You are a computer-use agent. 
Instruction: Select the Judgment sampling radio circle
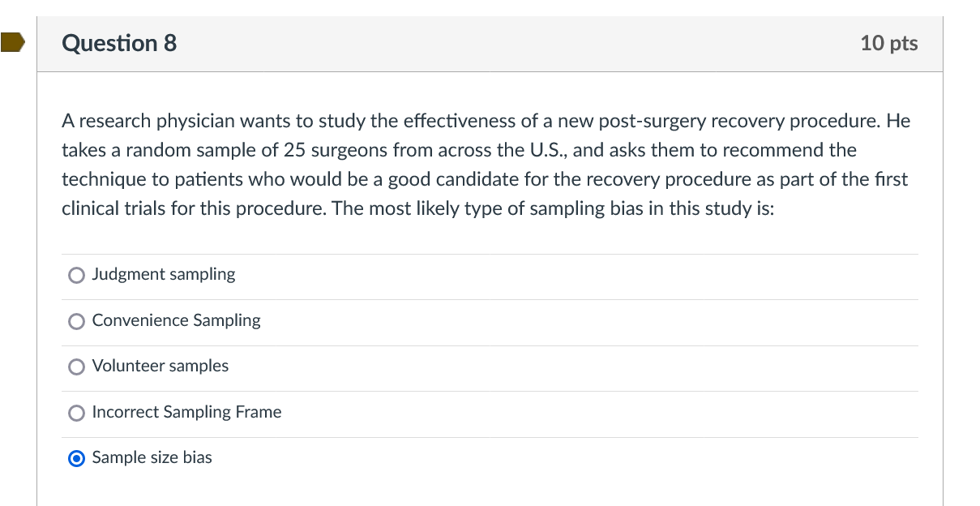(x=76, y=276)
